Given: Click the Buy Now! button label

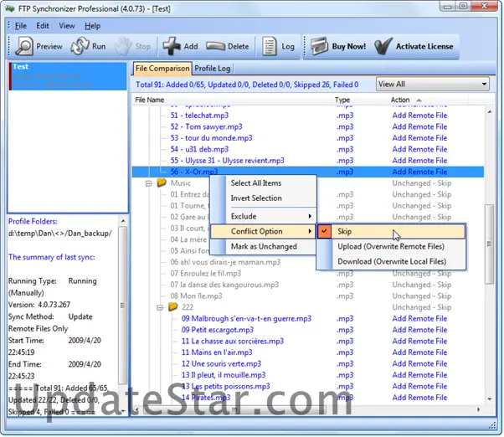Looking at the screenshot, I should click(349, 47).
